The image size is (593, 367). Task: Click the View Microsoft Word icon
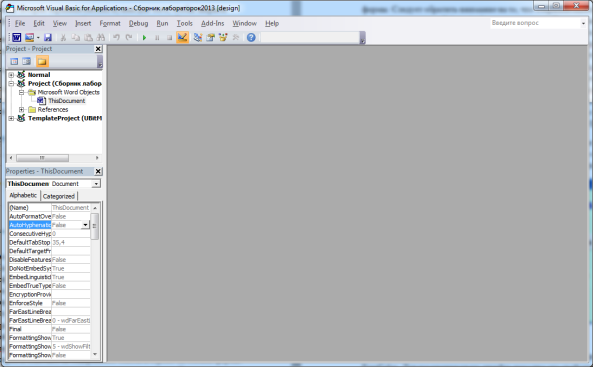click(17, 37)
